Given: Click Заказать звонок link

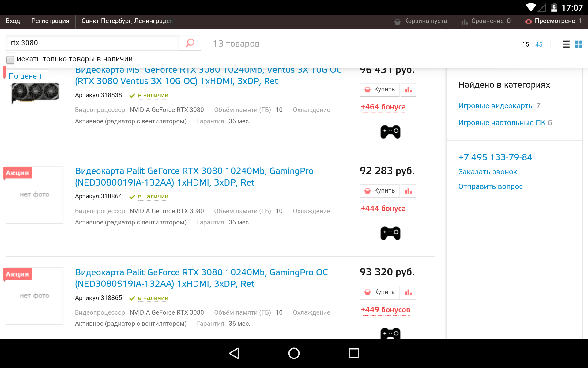Looking at the screenshot, I should point(488,172).
